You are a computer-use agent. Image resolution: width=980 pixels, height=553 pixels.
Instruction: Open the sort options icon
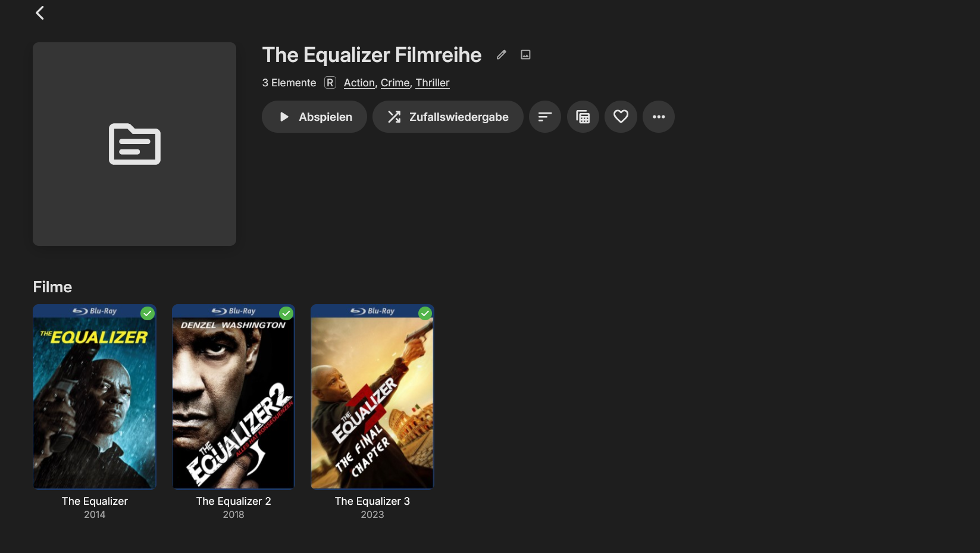(545, 117)
